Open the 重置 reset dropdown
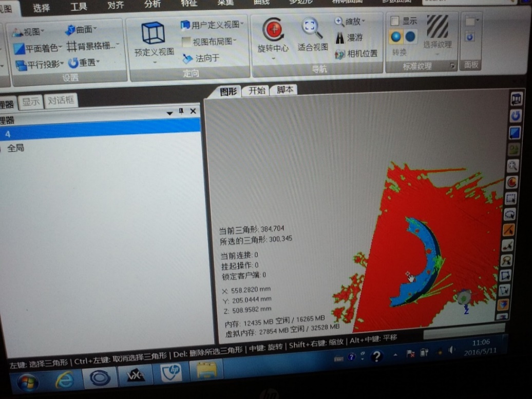Viewport: 532px width, 399px height. [84, 63]
